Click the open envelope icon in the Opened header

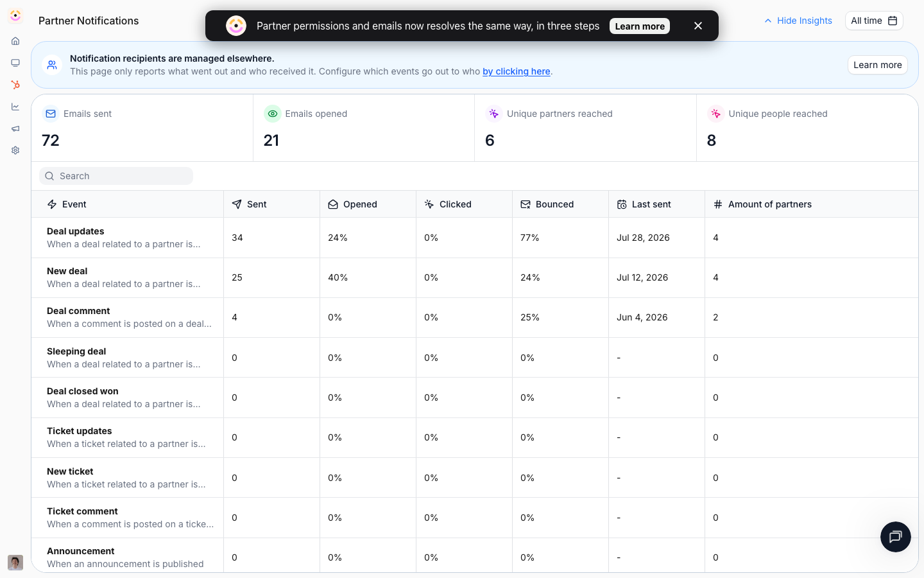click(333, 204)
